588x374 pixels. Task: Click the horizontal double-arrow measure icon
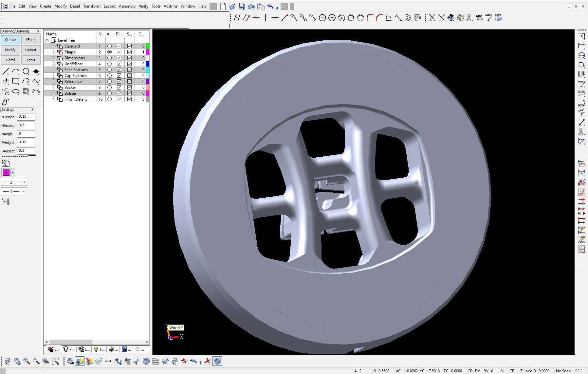point(108,361)
